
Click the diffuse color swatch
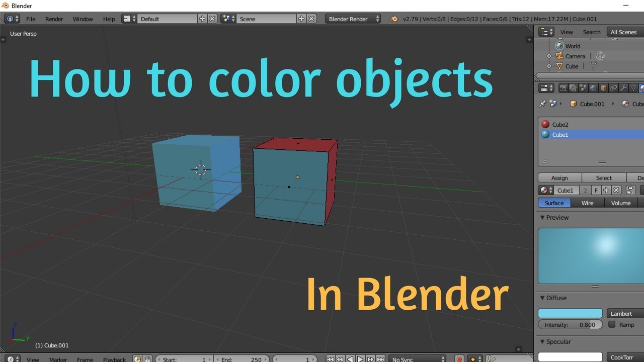570,313
